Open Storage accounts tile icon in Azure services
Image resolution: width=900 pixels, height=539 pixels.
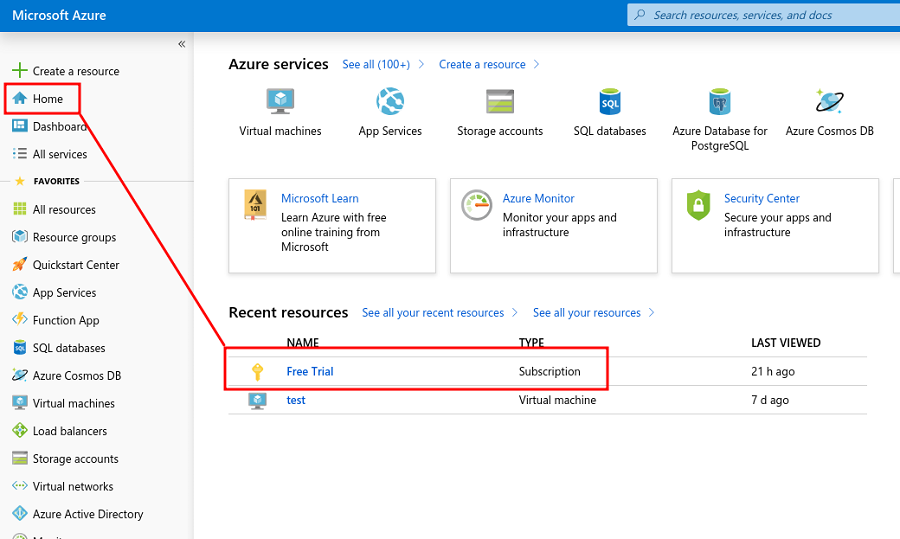tap(500, 102)
